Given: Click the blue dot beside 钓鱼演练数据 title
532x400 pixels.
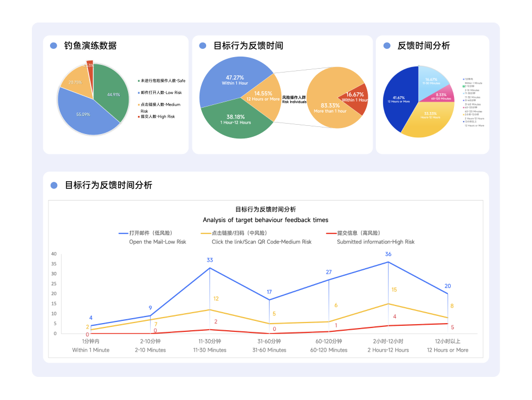Looking at the screenshot, I should (53, 46).
